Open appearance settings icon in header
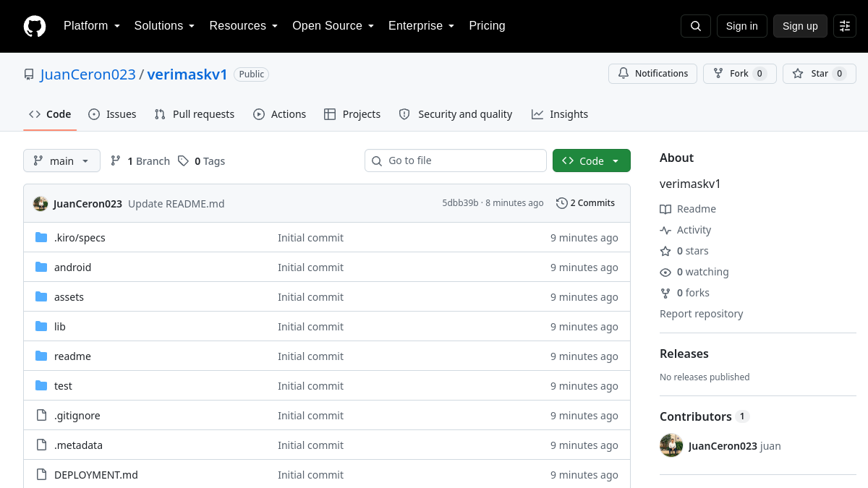The image size is (868, 488). pyautogui.click(x=845, y=26)
